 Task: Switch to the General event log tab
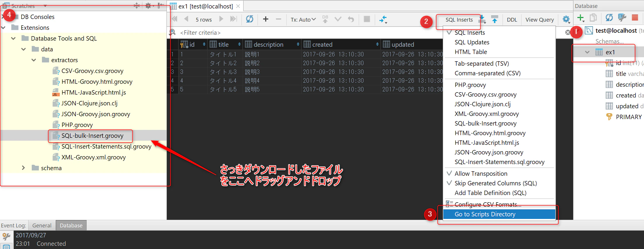[x=42, y=225]
